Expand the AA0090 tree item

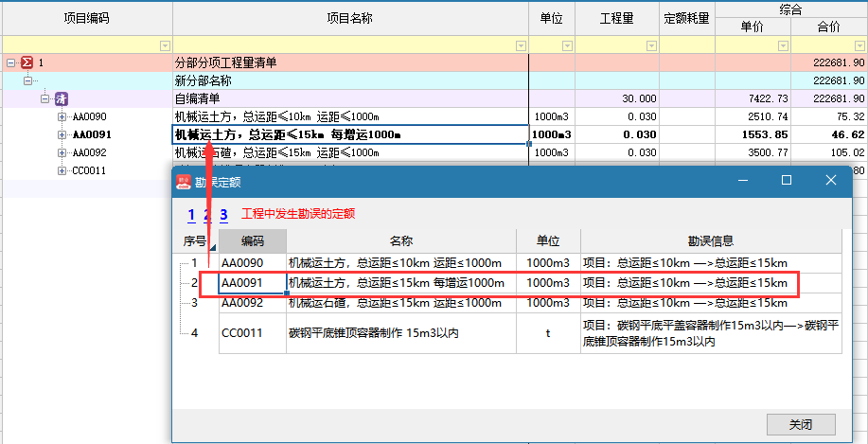pos(62,116)
